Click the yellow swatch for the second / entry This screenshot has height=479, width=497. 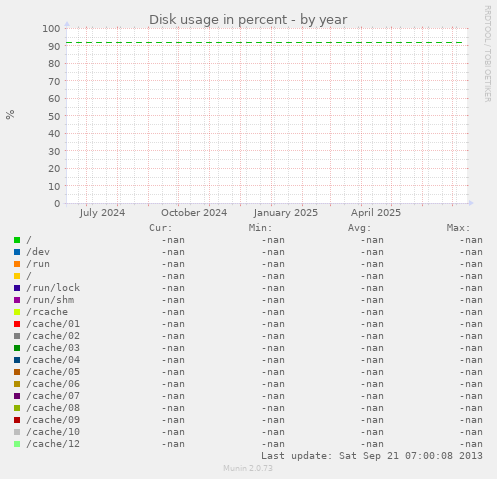click(x=17, y=276)
